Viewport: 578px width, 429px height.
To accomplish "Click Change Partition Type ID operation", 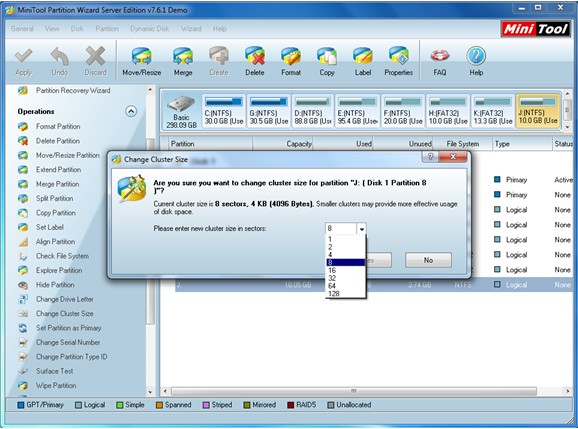I will click(72, 356).
